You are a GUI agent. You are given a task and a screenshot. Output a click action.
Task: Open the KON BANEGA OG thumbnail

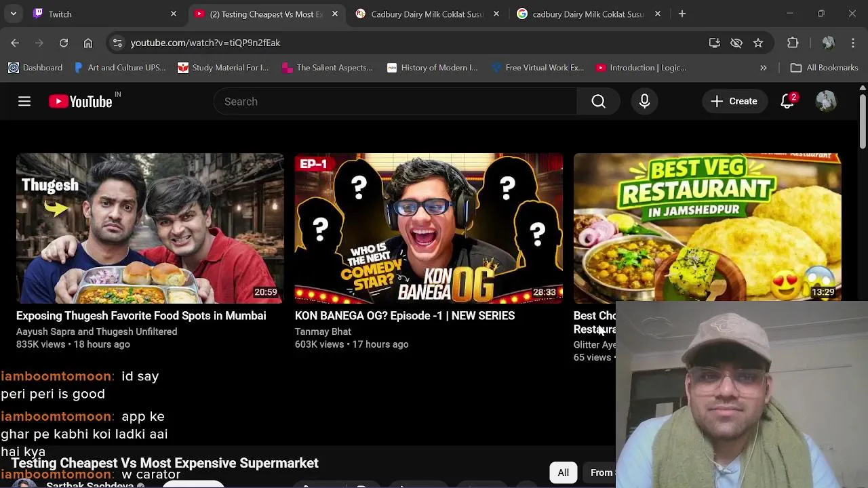click(429, 228)
